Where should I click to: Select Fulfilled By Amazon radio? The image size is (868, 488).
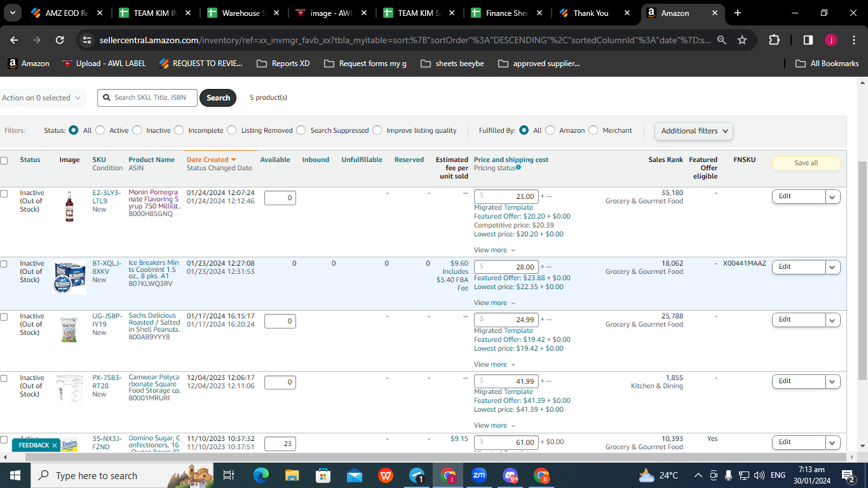coord(550,130)
